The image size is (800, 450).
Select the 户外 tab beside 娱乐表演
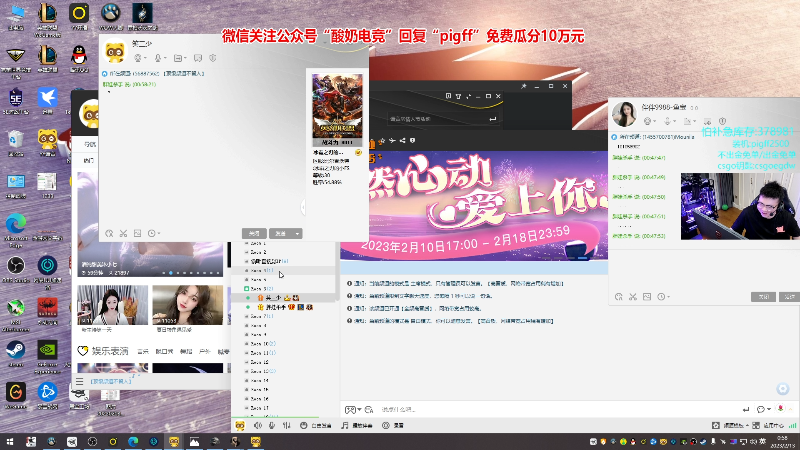(x=204, y=352)
